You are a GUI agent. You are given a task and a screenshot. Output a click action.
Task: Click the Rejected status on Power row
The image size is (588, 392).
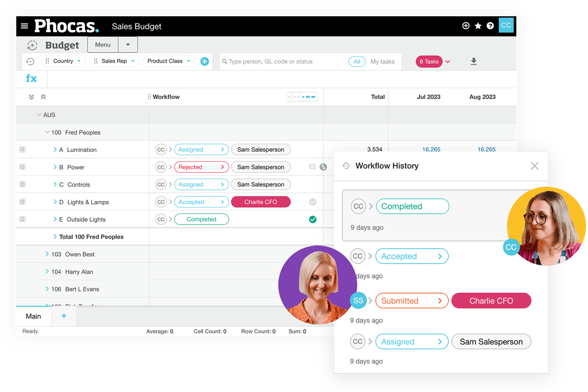point(201,167)
